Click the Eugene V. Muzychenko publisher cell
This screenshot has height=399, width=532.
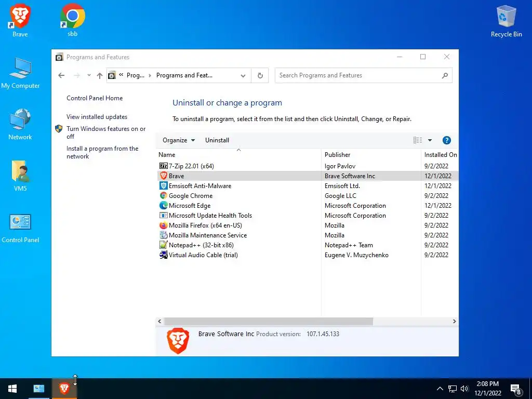tap(356, 255)
